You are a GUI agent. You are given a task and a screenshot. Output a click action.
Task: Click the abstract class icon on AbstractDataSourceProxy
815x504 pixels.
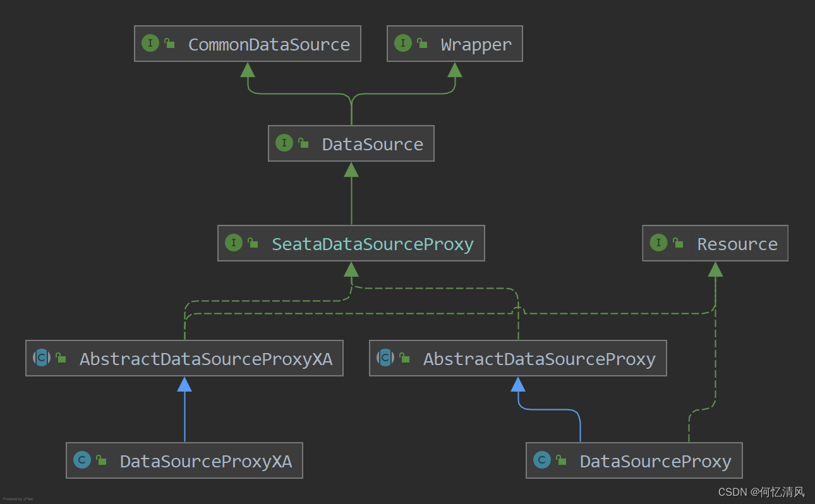(x=385, y=358)
